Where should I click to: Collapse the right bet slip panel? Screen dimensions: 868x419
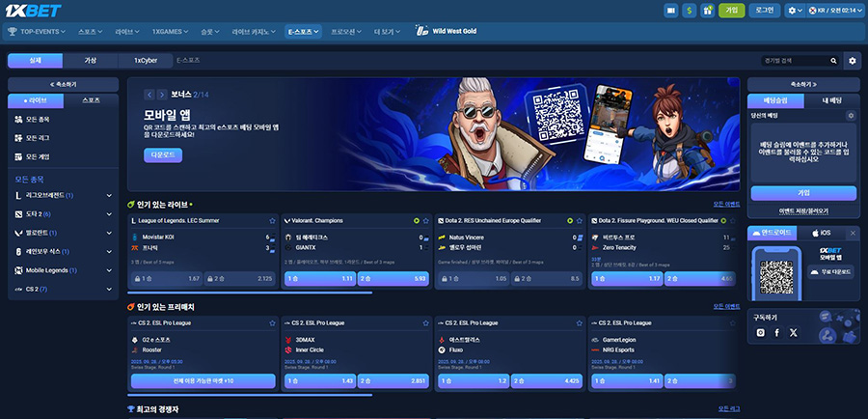[x=803, y=84]
